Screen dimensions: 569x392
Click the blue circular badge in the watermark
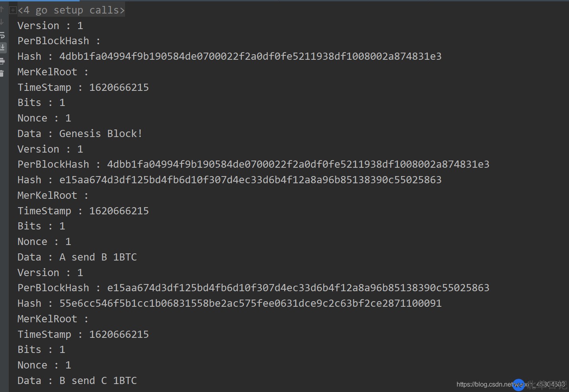click(x=518, y=384)
